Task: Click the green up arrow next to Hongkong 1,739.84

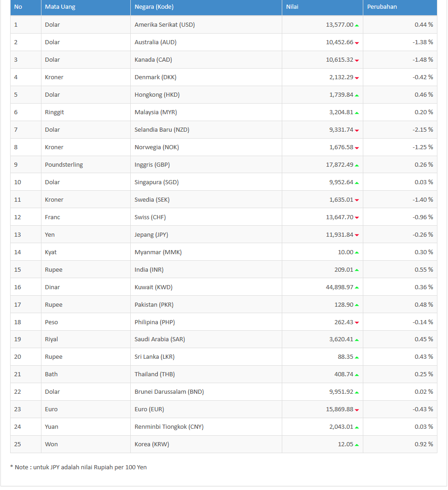Action: coord(357,95)
